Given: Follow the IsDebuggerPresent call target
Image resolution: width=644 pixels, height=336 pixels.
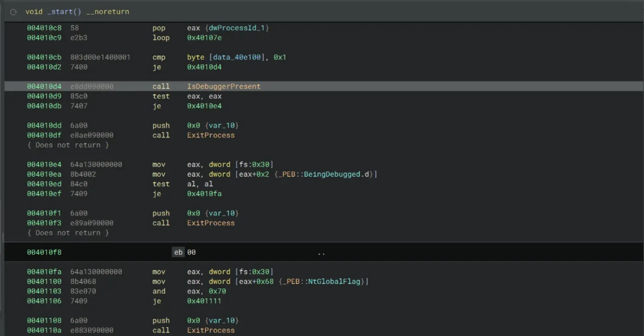Looking at the screenshot, I should (x=223, y=86).
